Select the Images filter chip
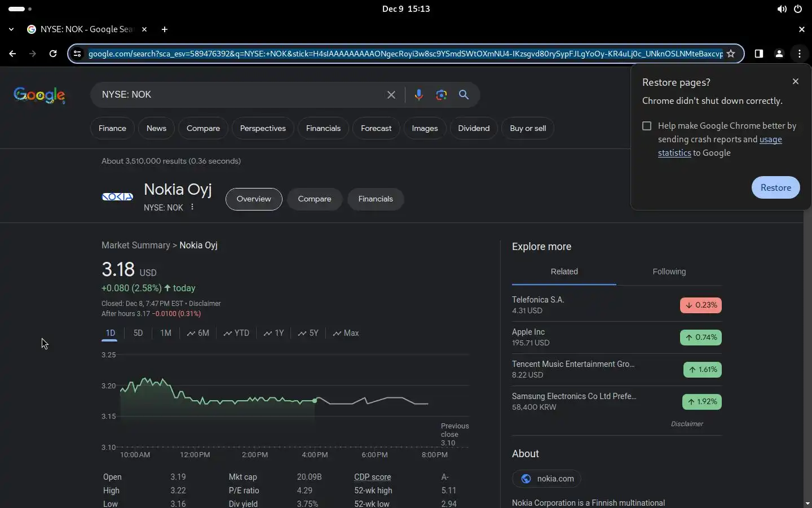This screenshot has height=508, width=812. click(425, 128)
